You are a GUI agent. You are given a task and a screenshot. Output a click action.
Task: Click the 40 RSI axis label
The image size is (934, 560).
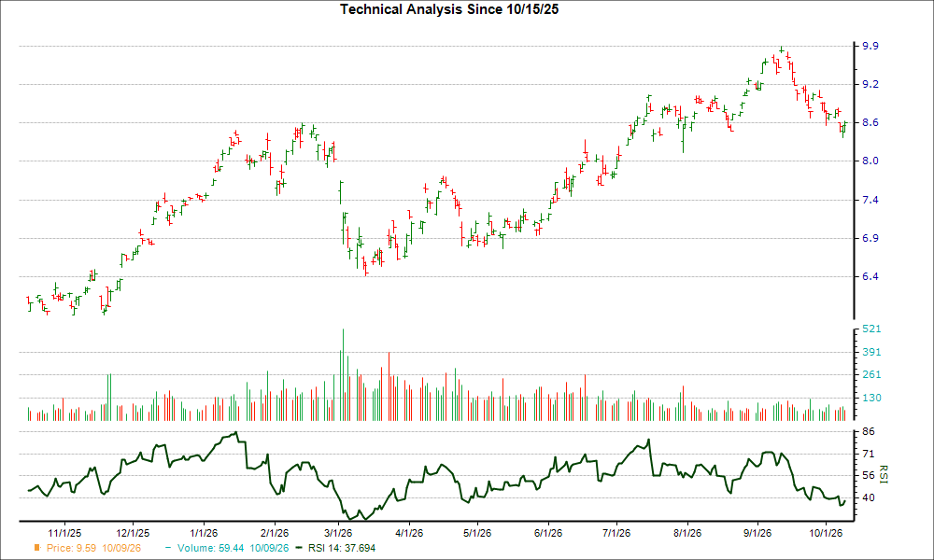click(869, 497)
